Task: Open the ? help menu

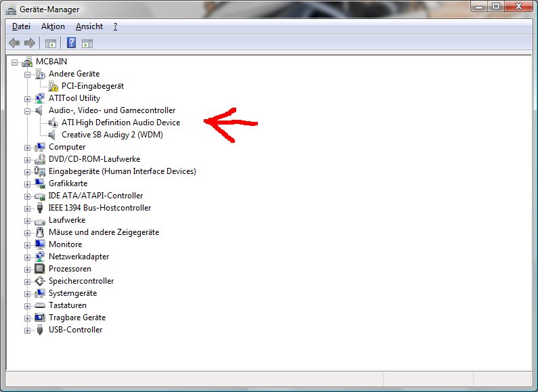Action: [x=115, y=26]
